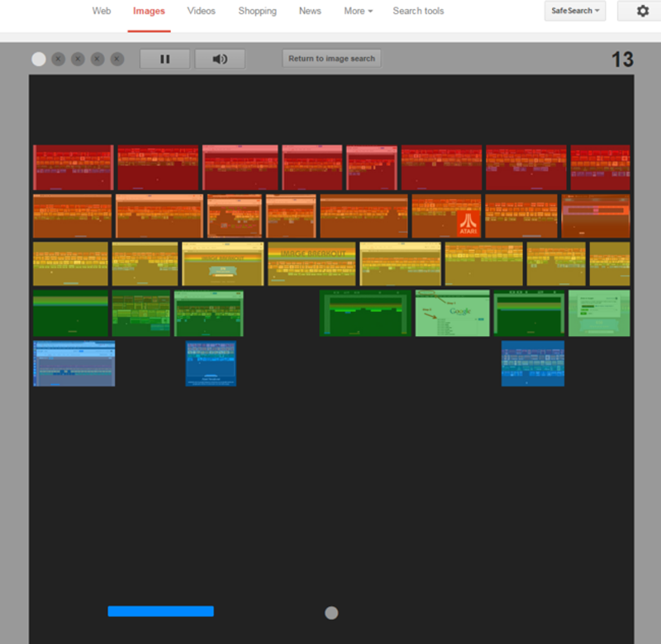This screenshot has height=644, width=661.
Task: Go to the Videos tab
Action: tap(201, 11)
